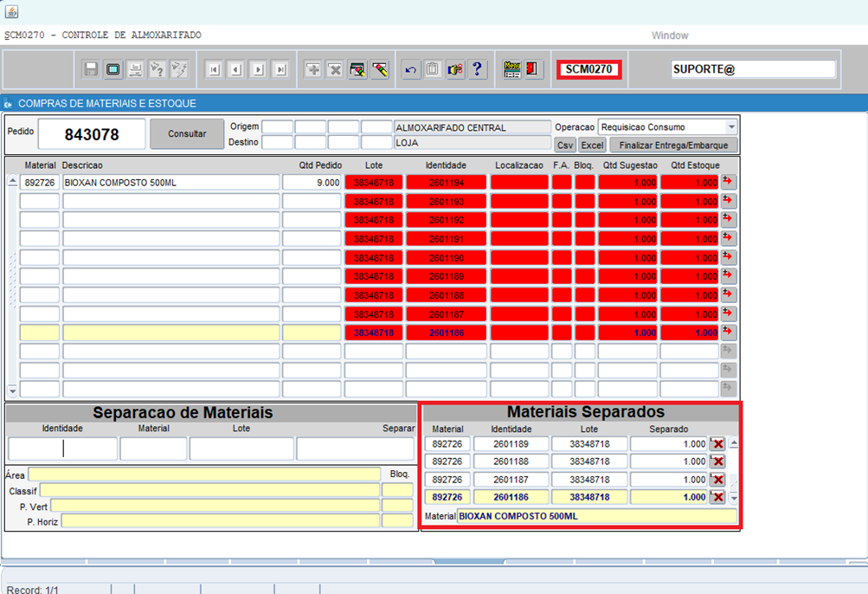Click the green plus insert record icon
868x594 pixels.
coord(313,69)
